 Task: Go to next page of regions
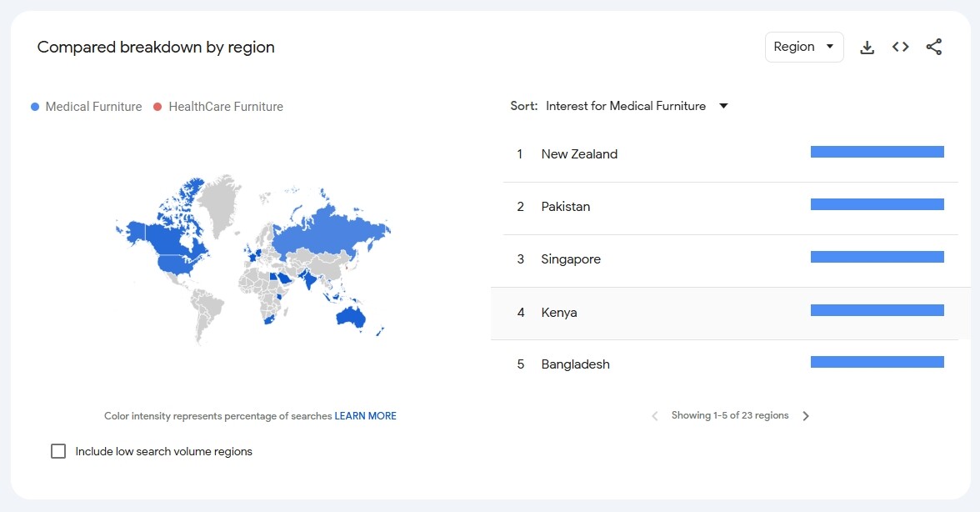(x=806, y=416)
